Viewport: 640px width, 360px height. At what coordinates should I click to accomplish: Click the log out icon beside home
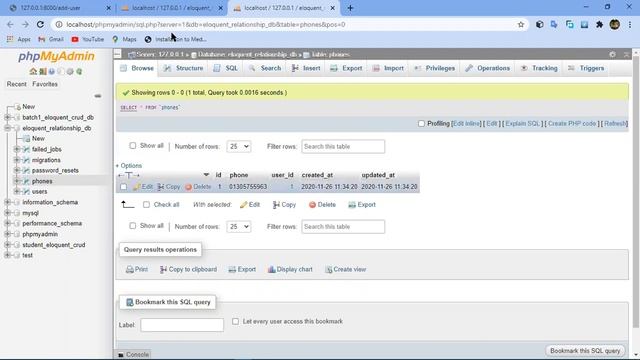pos(42,71)
